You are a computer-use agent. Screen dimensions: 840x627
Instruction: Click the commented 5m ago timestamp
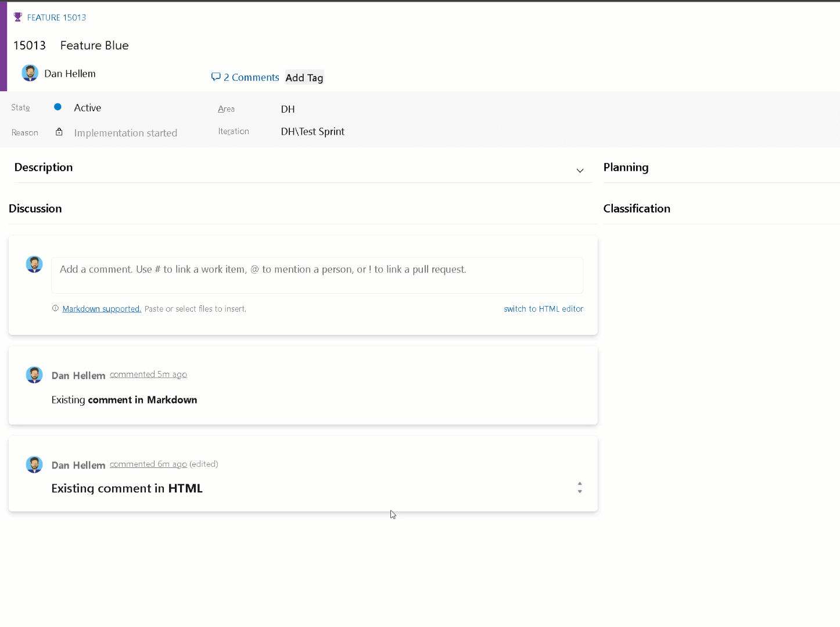click(148, 374)
